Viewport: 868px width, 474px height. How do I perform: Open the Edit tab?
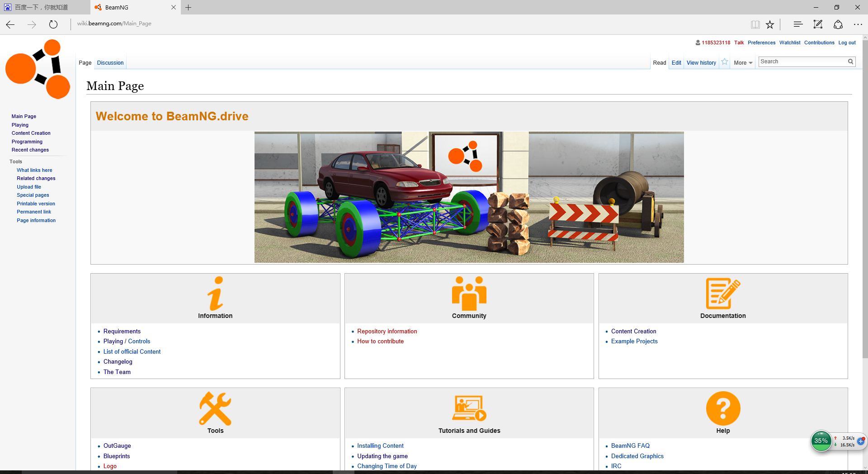[x=676, y=63]
